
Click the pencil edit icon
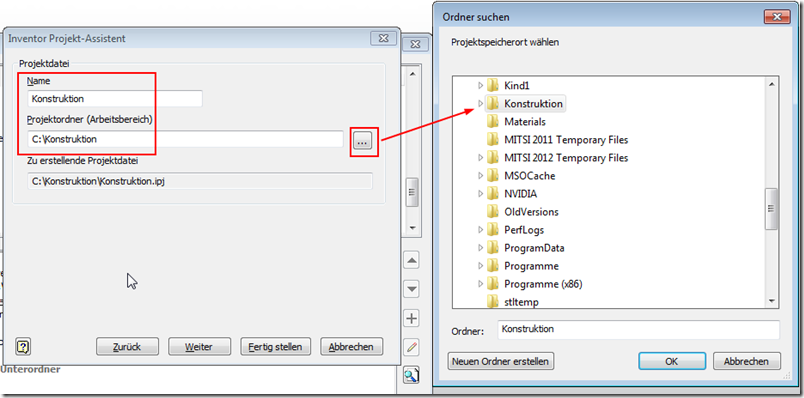click(411, 347)
